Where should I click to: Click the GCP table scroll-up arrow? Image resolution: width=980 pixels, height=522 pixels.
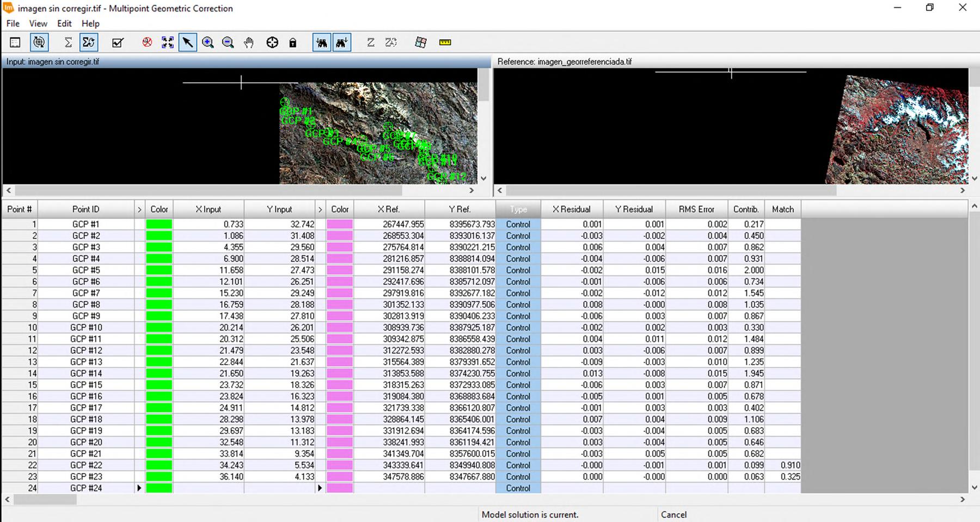point(974,206)
